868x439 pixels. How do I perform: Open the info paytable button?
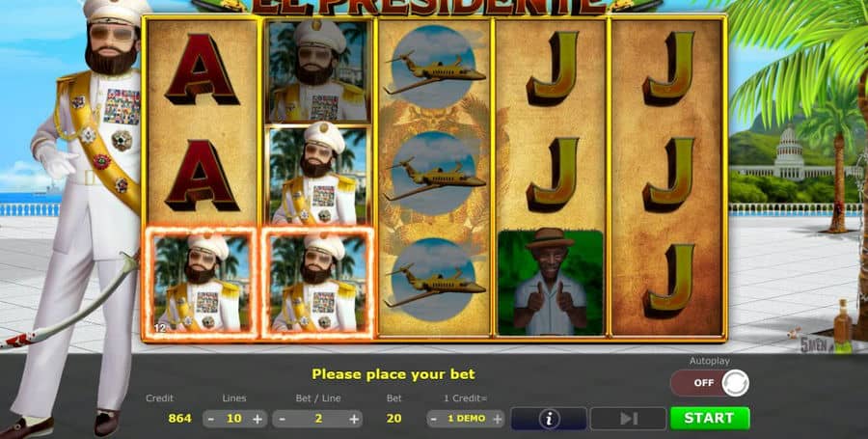pos(549,419)
